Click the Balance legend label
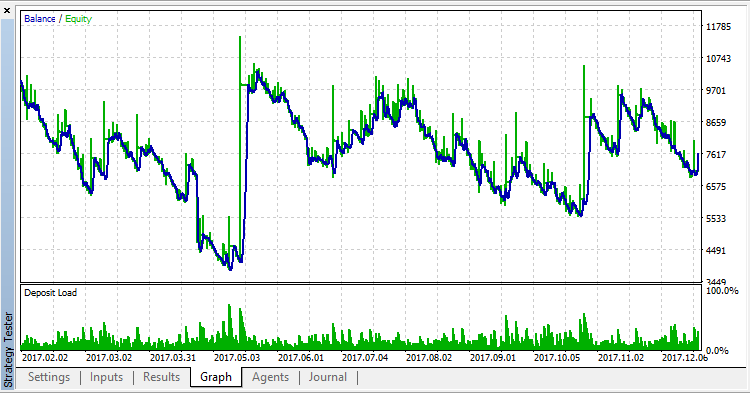This screenshot has height=394, width=750. [x=40, y=19]
